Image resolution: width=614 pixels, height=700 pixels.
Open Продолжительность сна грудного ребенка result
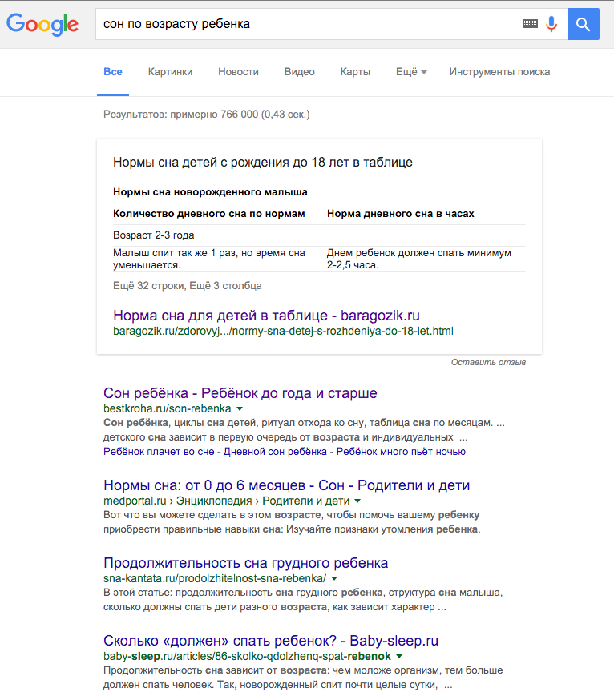click(246, 563)
